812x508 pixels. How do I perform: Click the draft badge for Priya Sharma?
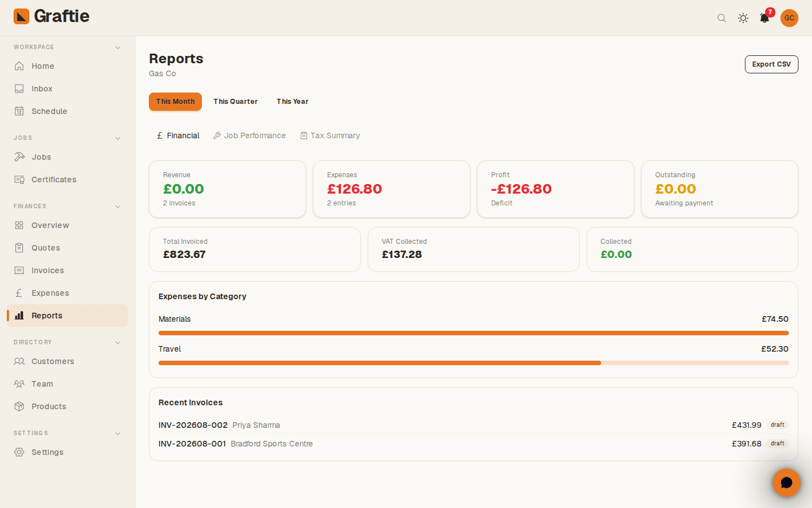pos(778,425)
